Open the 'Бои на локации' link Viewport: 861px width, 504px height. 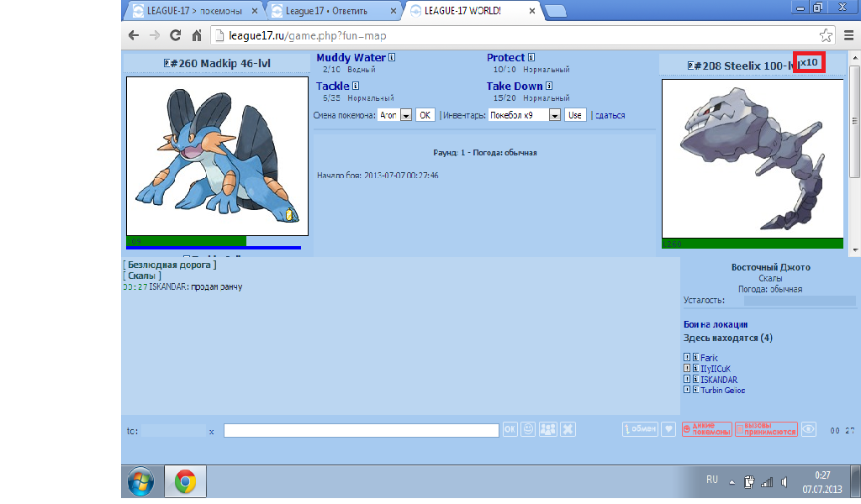coord(716,324)
